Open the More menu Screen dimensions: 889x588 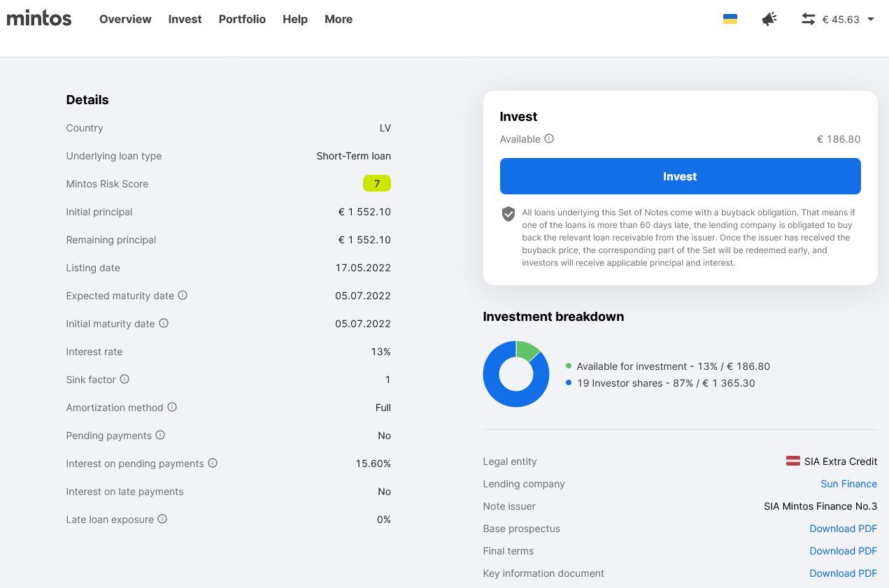[339, 19]
